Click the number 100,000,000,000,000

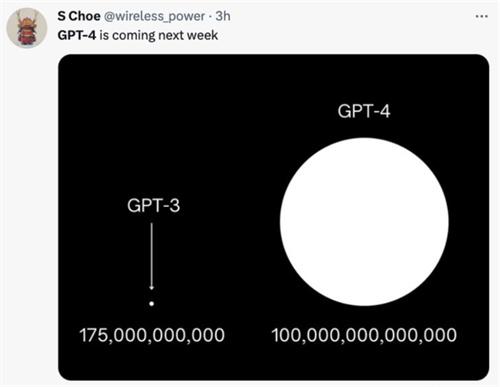tap(364, 335)
